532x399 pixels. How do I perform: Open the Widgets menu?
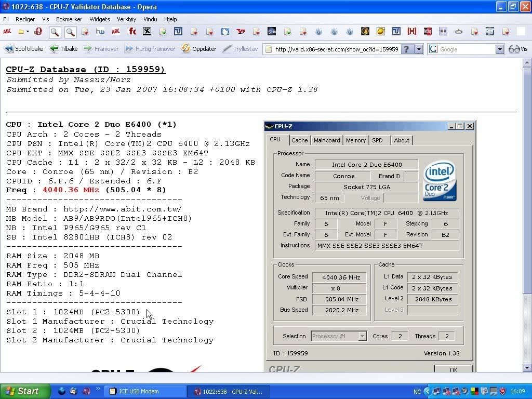tap(99, 19)
